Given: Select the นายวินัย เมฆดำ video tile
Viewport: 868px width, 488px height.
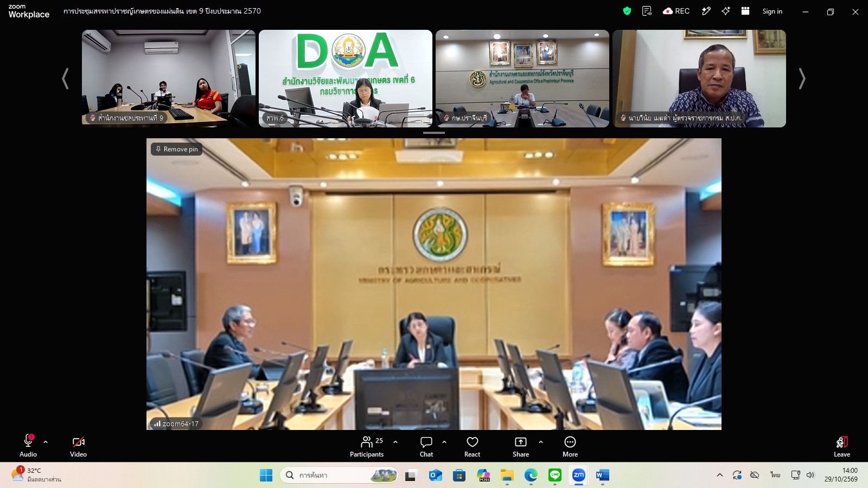Looking at the screenshot, I should pyautogui.click(x=699, y=79).
